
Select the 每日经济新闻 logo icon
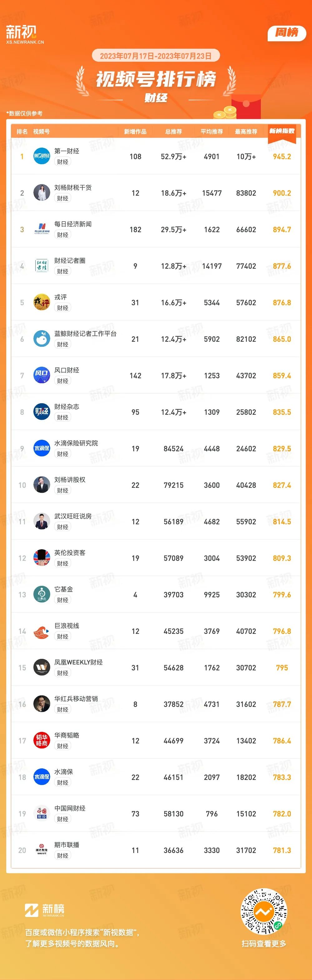click(42, 229)
